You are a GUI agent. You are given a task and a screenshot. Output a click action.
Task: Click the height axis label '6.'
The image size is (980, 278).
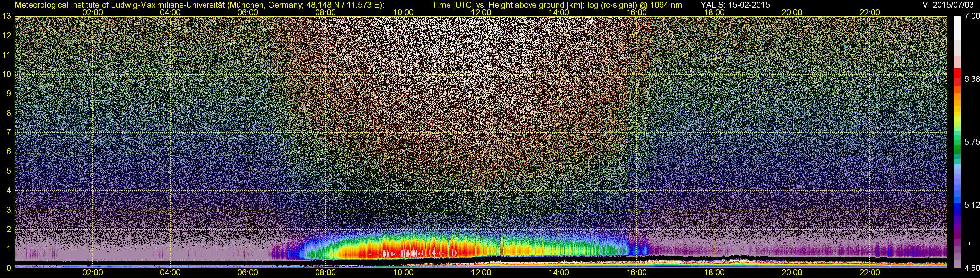(9, 151)
